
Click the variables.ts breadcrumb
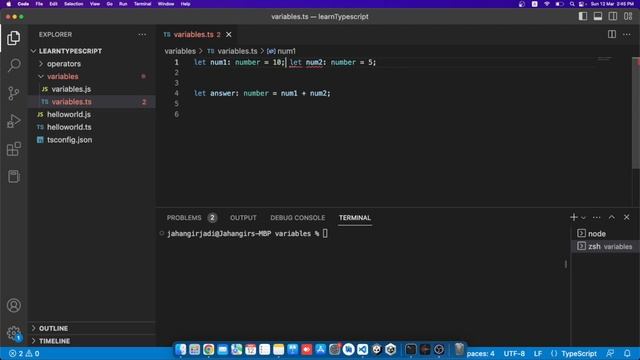pyautogui.click(x=232, y=51)
